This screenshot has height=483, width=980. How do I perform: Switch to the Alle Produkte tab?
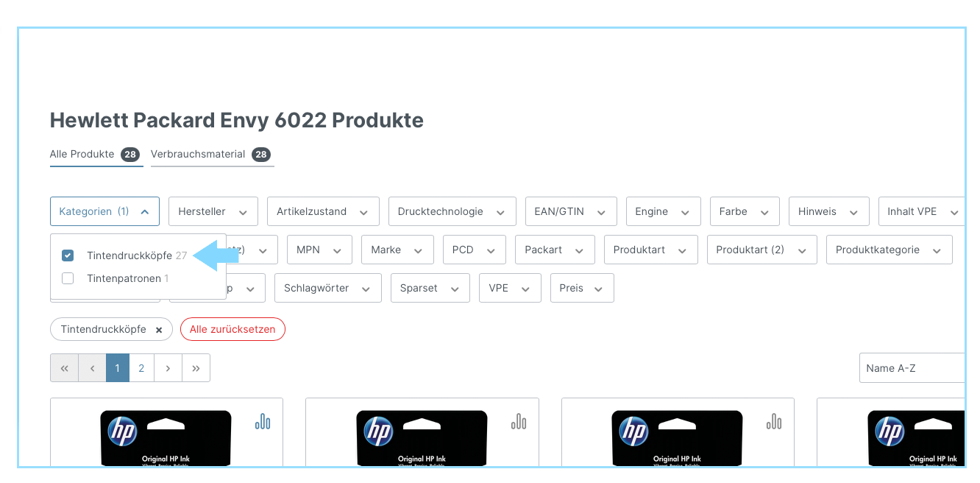95,155
